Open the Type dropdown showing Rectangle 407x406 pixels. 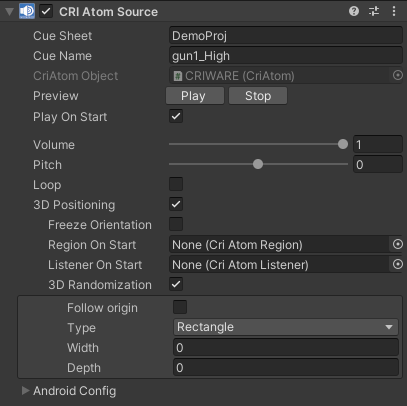[286, 327]
